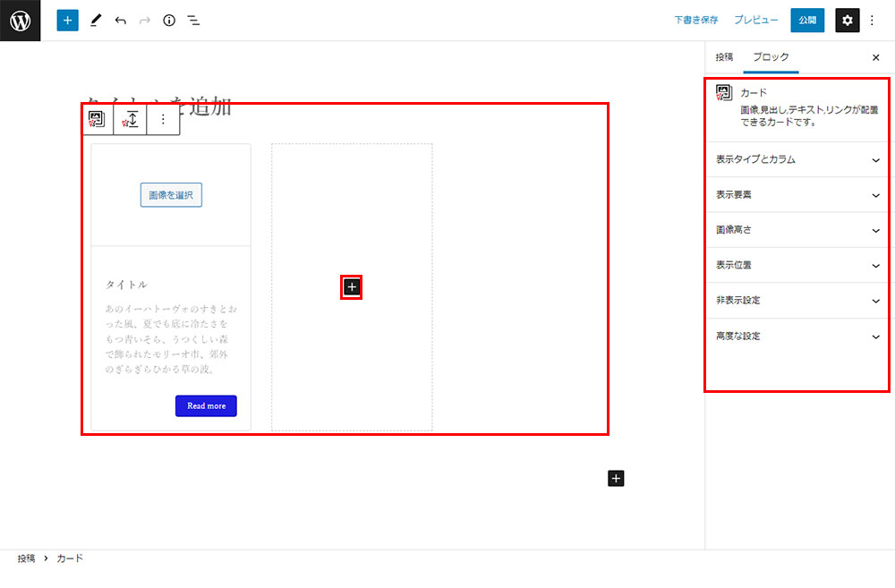Image resolution: width=895 pixels, height=588 pixels.
Task: Click the 画像を選択 button
Action: coord(171,195)
